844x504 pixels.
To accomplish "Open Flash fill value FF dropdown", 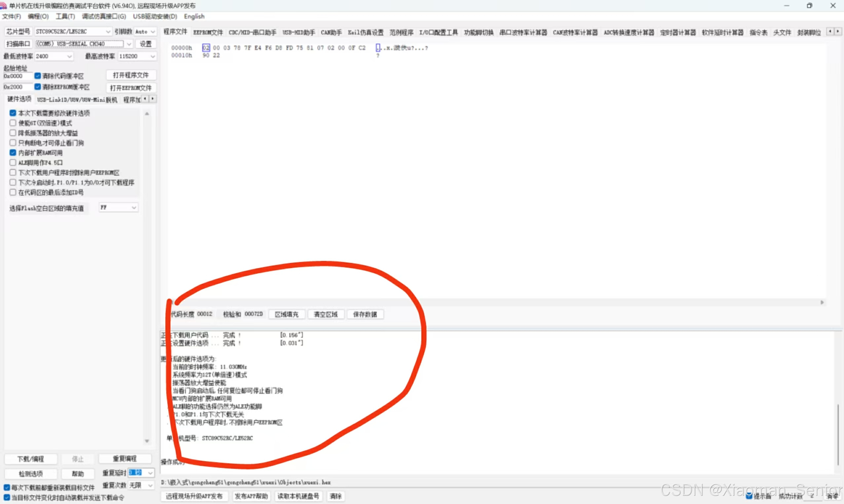I will click(x=134, y=208).
